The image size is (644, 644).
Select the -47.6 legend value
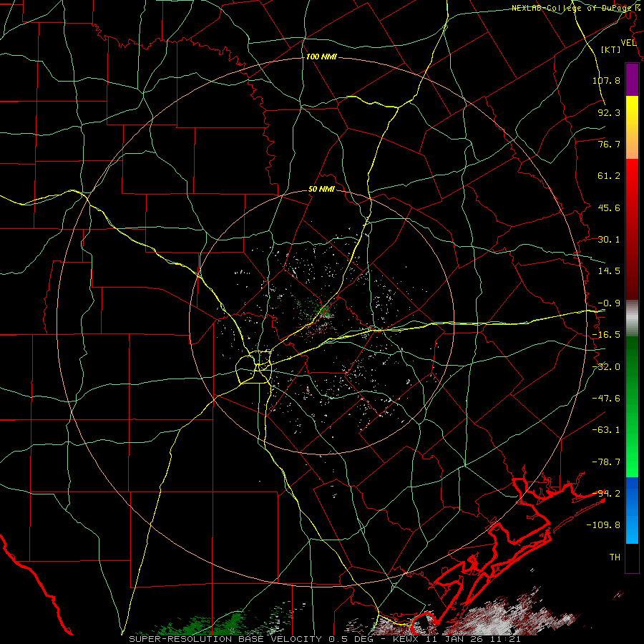pyautogui.click(x=606, y=399)
